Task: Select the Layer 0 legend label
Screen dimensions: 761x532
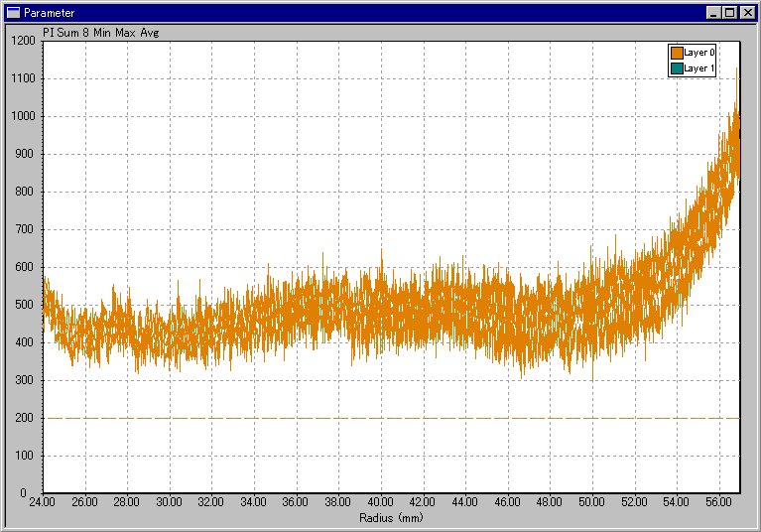Action: coord(699,53)
